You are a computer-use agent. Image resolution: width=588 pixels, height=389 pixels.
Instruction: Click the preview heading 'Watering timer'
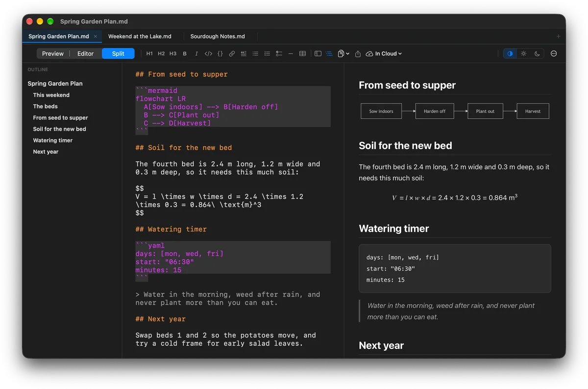pyautogui.click(x=393, y=229)
